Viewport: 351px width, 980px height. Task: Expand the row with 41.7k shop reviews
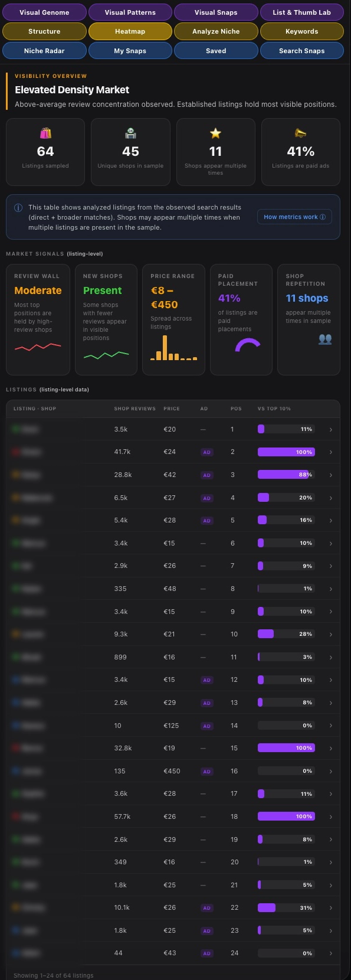[x=330, y=452]
